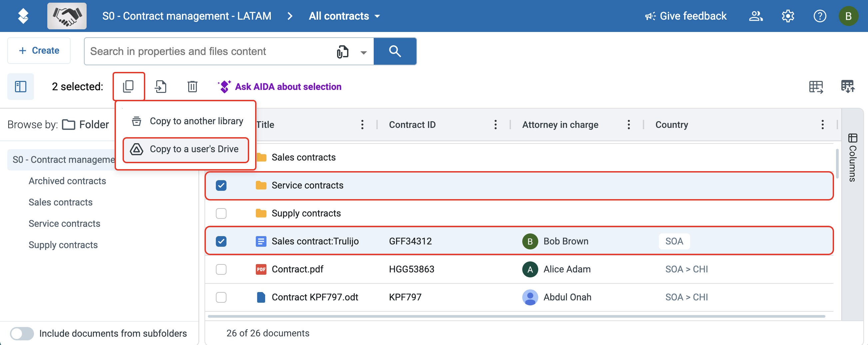Select Service contracts in folder tree
Image resolution: width=868 pixels, height=345 pixels.
(x=64, y=223)
